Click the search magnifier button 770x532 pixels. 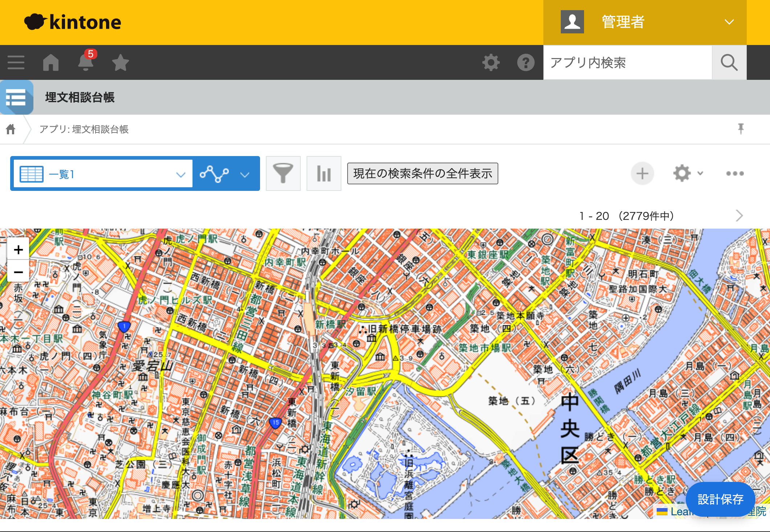(729, 62)
